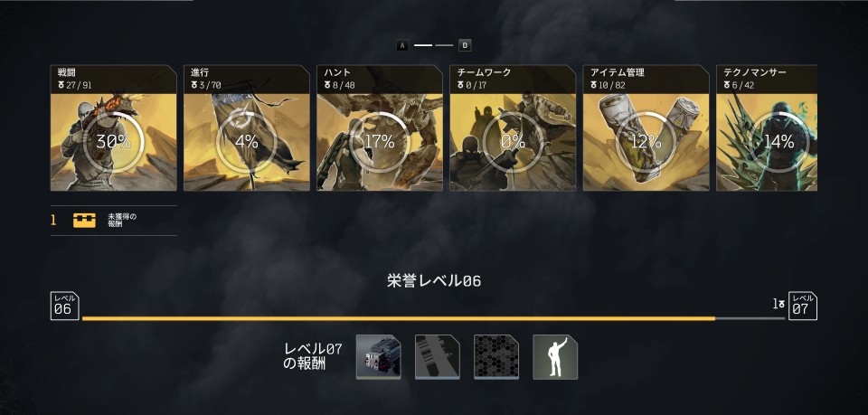The width and height of the screenshot is (868, 415).
Task: Switch page with the D tab key icon
Action: pos(465,45)
